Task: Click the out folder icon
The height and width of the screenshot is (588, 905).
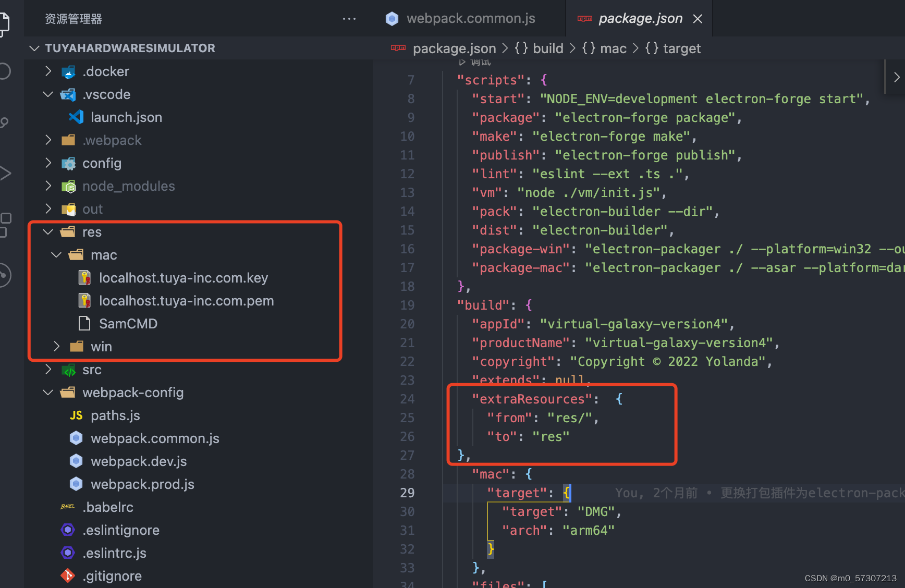Action: 68,209
